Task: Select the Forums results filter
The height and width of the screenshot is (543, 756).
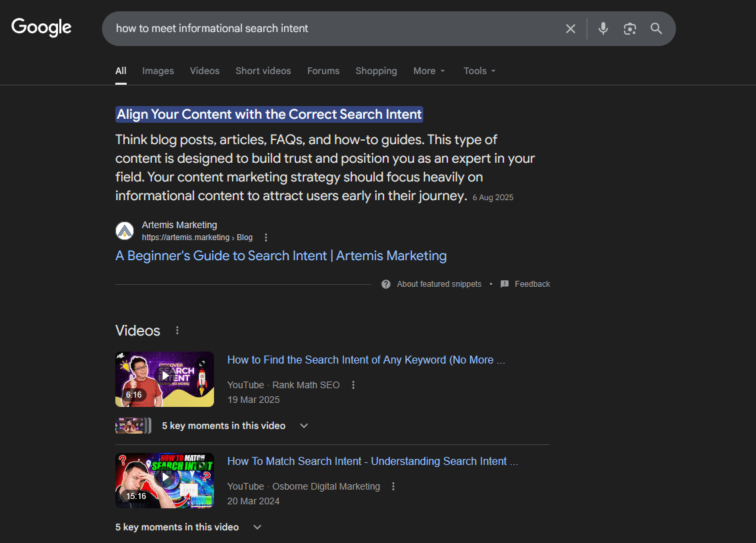Action: 323,71
